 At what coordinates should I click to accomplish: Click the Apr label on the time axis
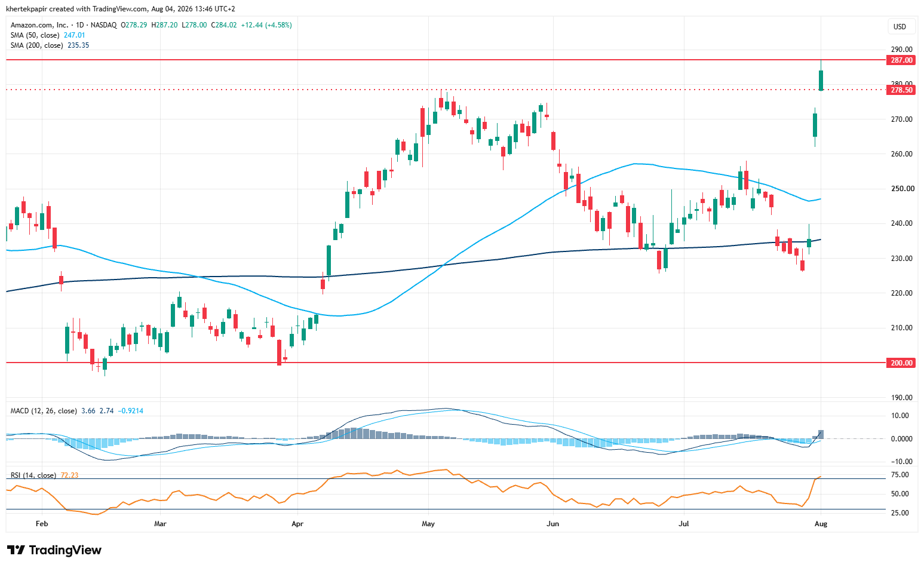coord(297,524)
